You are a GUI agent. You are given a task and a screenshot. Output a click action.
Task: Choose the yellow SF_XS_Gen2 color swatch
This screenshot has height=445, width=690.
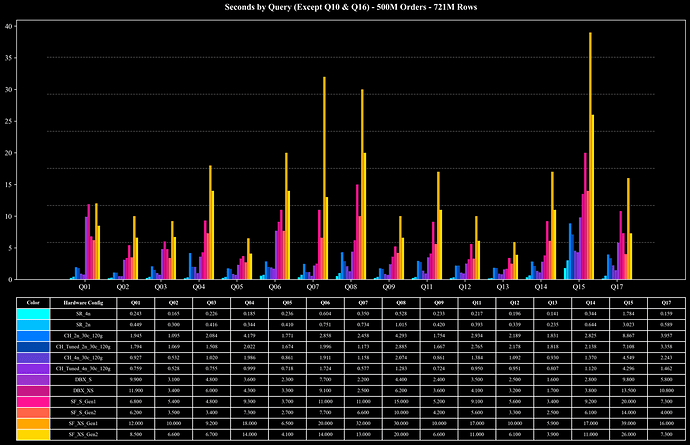[x=32, y=433]
